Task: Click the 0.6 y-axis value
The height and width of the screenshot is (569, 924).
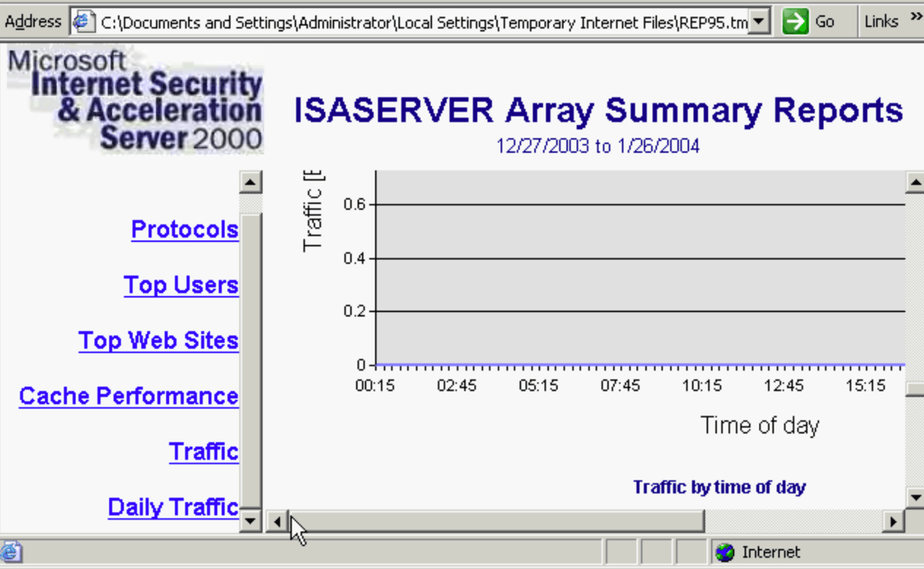Action: click(x=355, y=204)
